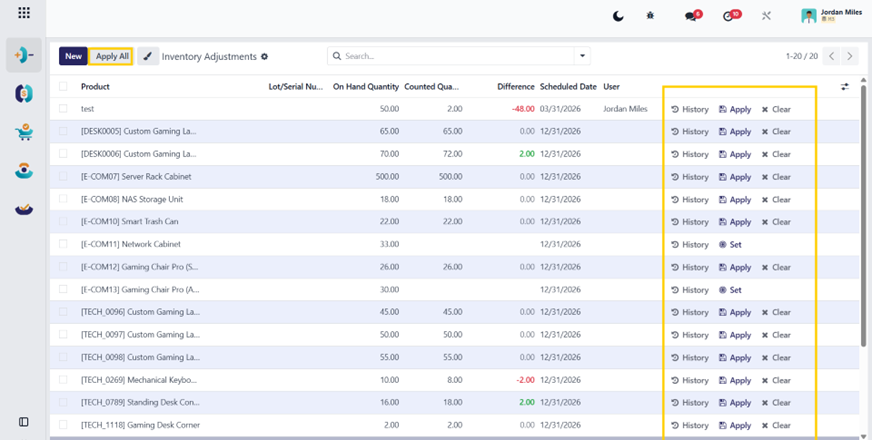The width and height of the screenshot is (872, 440).
Task: Check the test row checkbox
Action: 63,108
